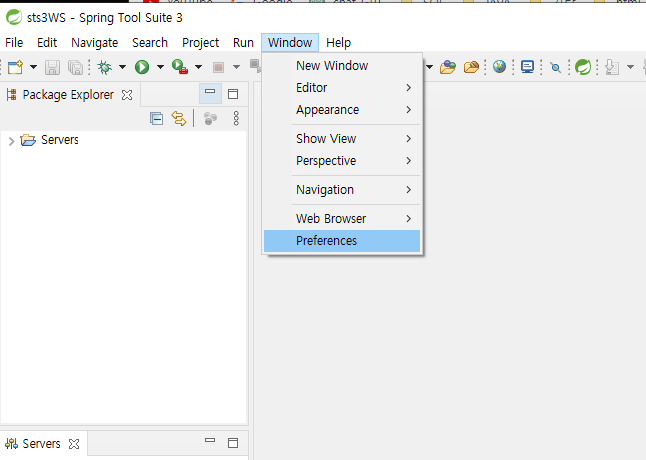The image size is (646, 460).
Task: Maximize the Servers view panel
Action: (233, 443)
